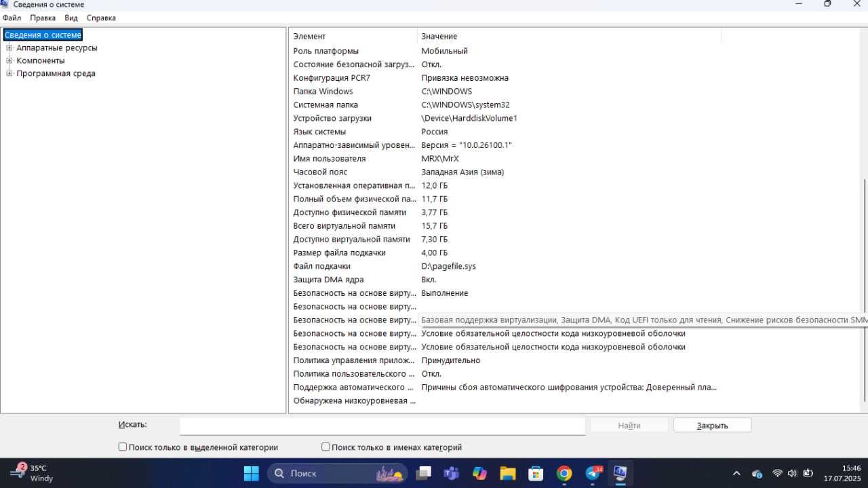Expand the Компоненты tree node

(x=9, y=60)
